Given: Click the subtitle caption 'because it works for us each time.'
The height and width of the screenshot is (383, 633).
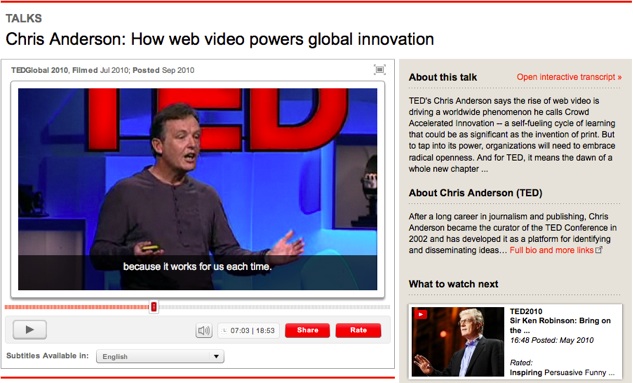Looking at the screenshot, I should point(197,267).
